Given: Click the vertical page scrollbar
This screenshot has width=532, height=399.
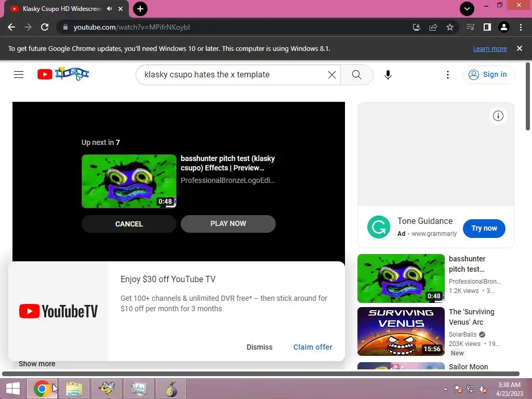Looking at the screenshot, I should 528,96.
